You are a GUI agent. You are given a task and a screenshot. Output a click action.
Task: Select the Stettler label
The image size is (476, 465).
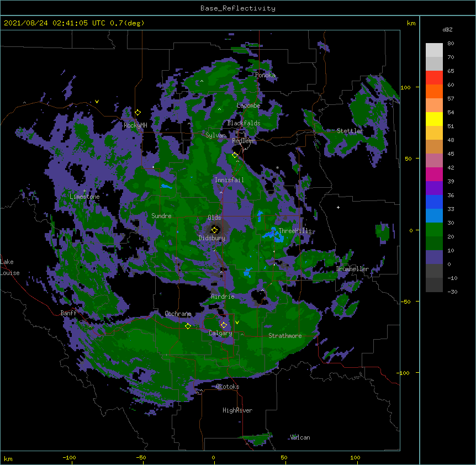(350, 131)
